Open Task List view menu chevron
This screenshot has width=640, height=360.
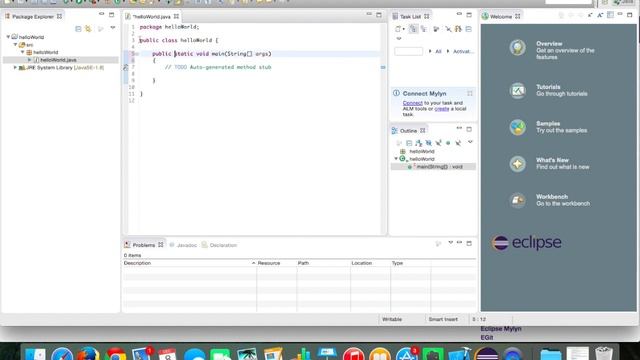coord(399,39)
